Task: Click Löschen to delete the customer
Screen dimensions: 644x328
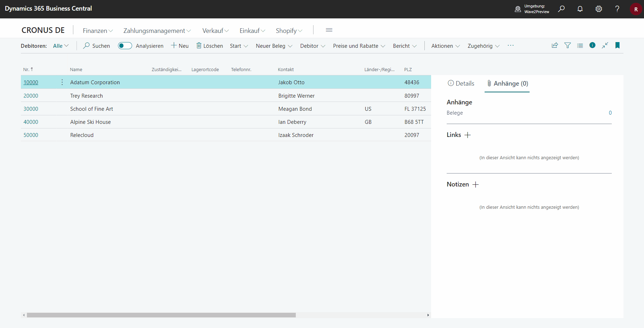Action: pos(210,46)
